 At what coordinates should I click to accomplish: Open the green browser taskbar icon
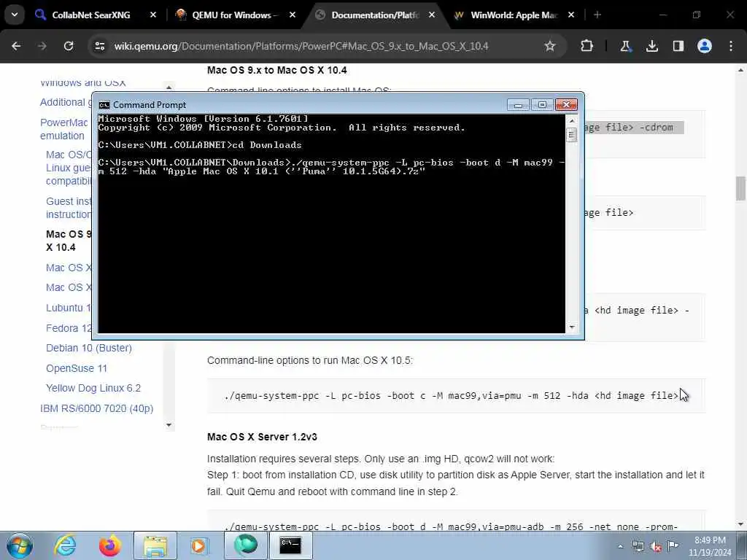(x=246, y=545)
